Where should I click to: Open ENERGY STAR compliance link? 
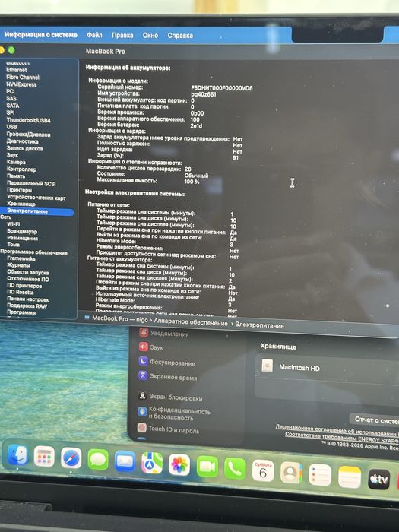pyautogui.click(x=342, y=438)
